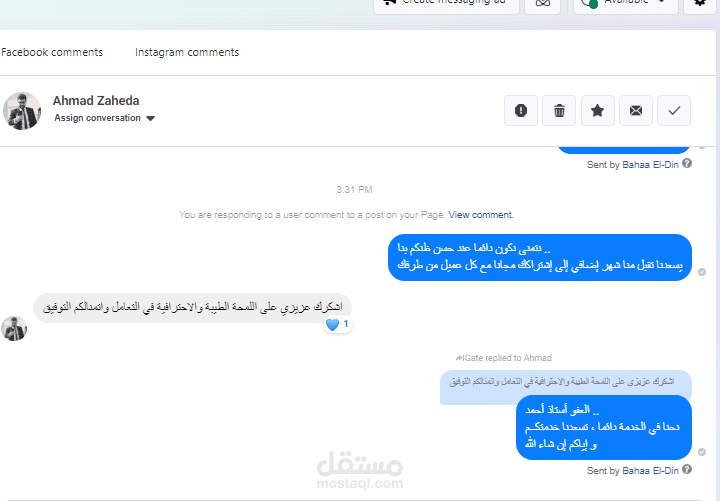Image resolution: width=720 pixels, height=501 pixels.
Task: Click top Bahaa El-Din sender link
Action: 650,165
